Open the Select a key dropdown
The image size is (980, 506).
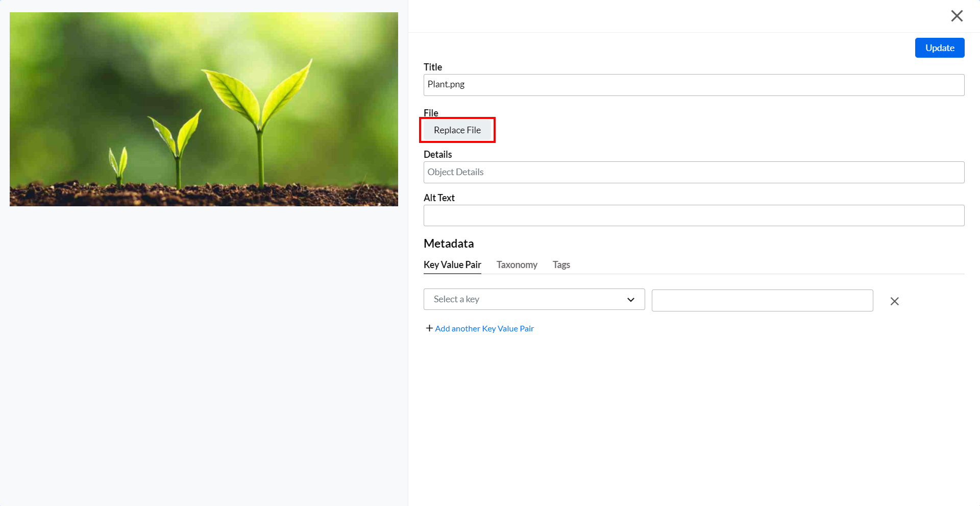534,299
